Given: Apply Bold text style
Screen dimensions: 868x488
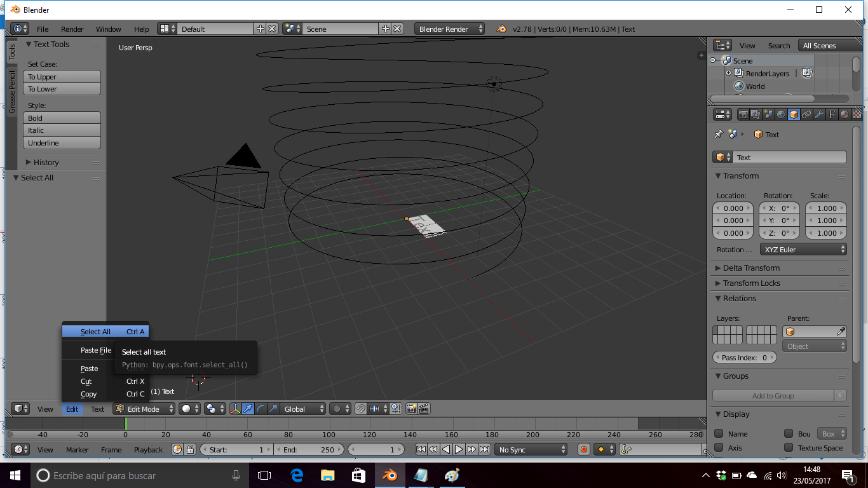Looking at the screenshot, I should click(62, 118).
